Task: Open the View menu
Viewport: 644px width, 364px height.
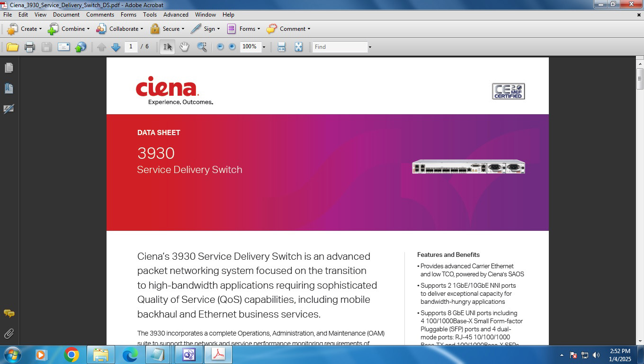Action: [40, 15]
